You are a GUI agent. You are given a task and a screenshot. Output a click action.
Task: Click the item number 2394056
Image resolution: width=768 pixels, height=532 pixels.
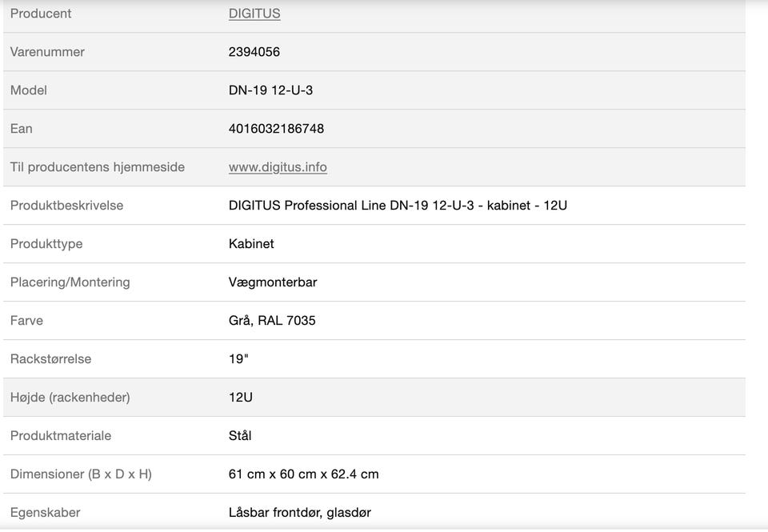(x=254, y=52)
